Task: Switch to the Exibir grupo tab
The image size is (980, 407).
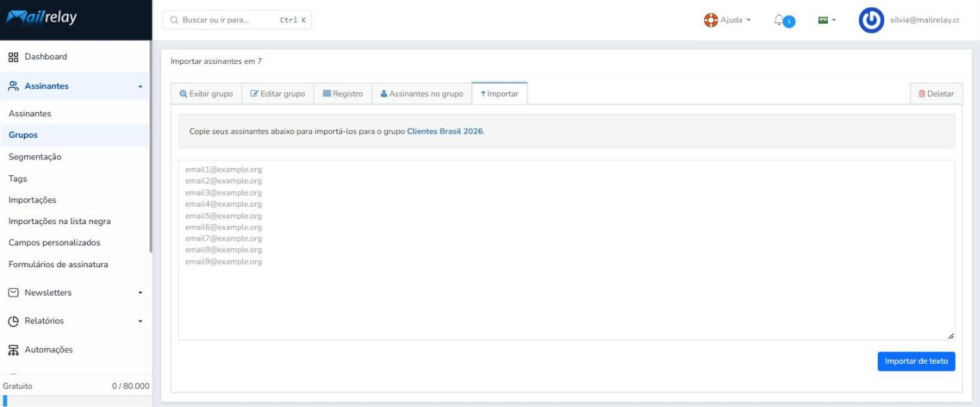Action: click(x=206, y=94)
